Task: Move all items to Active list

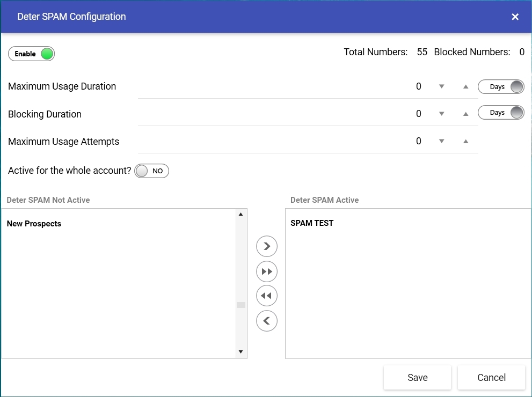Action: pyautogui.click(x=267, y=271)
